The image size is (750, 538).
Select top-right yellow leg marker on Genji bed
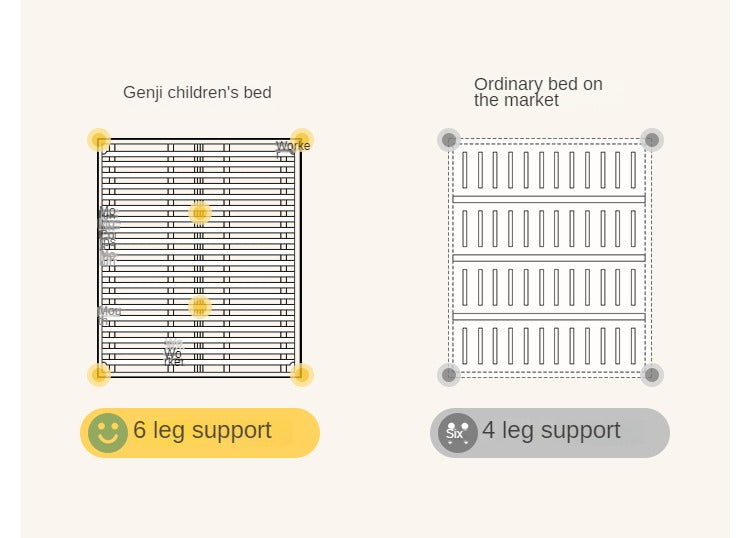point(302,140)
